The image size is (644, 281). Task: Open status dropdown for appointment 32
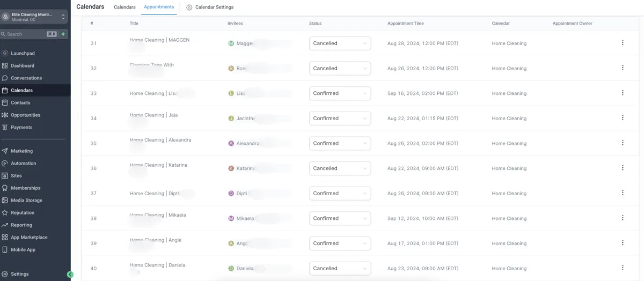pos(340,68)
